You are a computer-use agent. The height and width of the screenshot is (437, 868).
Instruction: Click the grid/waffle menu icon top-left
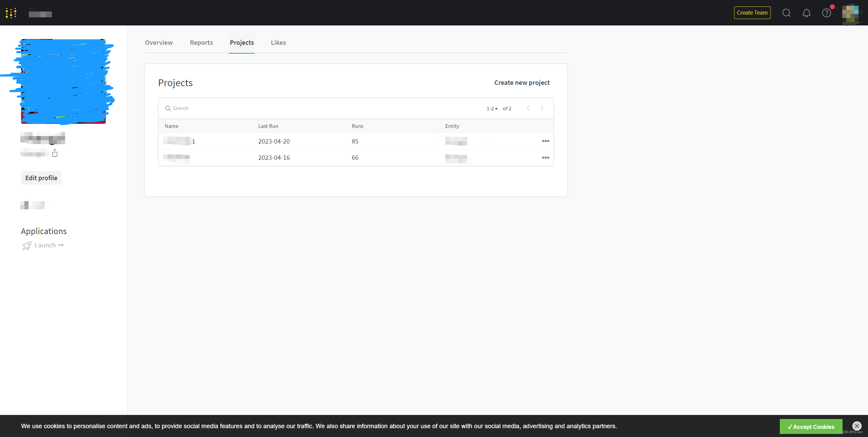point(11,12)
